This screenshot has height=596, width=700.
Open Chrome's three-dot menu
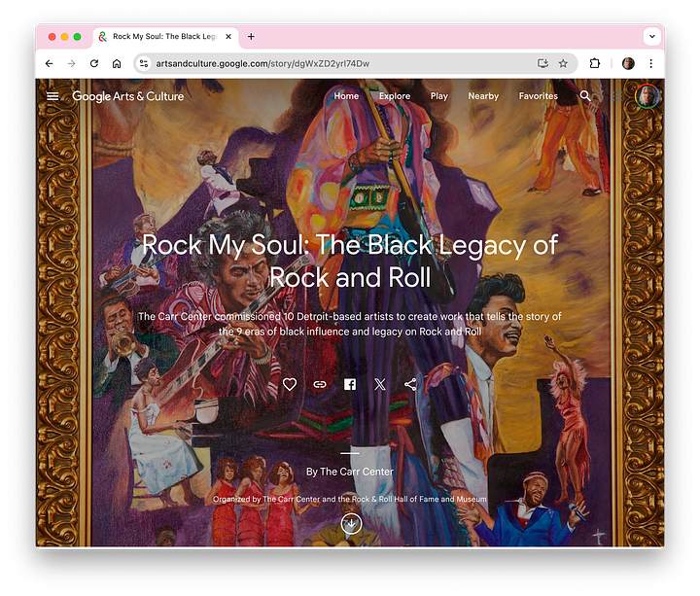650,63
